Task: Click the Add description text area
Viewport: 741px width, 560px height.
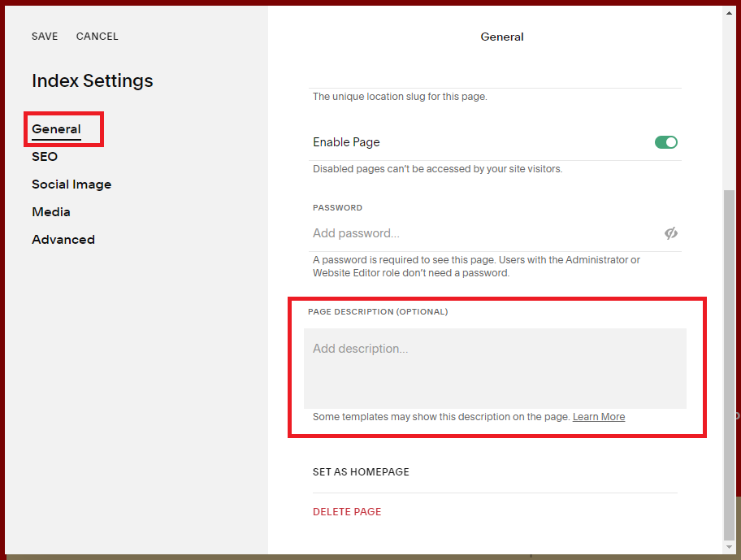Action: point(495,368)
